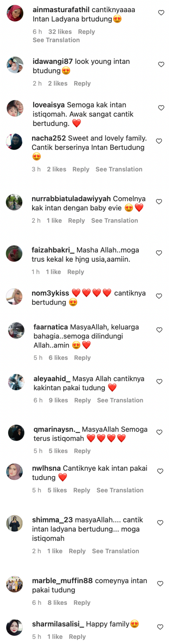Show translation of aleyaahid_'s comment
Viewport: 169px width, 644px height.
tap(120, 400)
